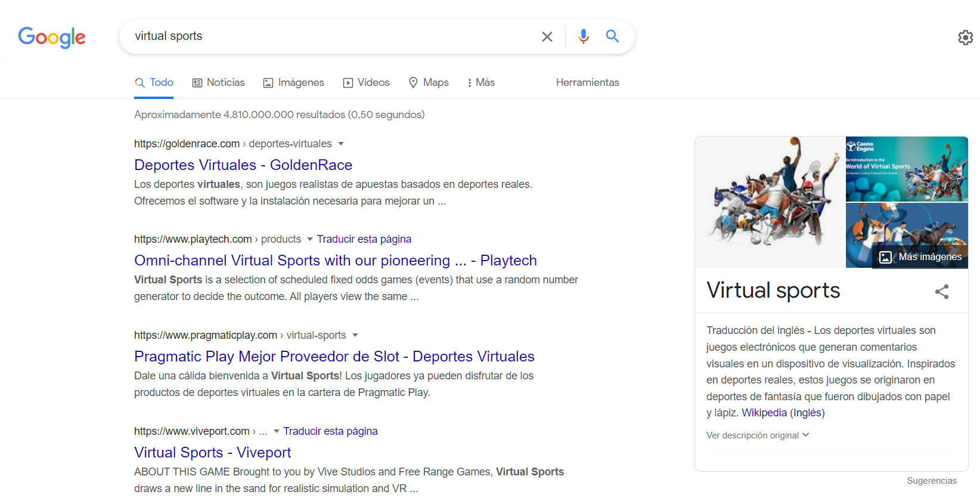The image size is (980, 504).
Task: Open Pragmatic Play Mejor Proveedor de Slot result
Action: [334, 357]
